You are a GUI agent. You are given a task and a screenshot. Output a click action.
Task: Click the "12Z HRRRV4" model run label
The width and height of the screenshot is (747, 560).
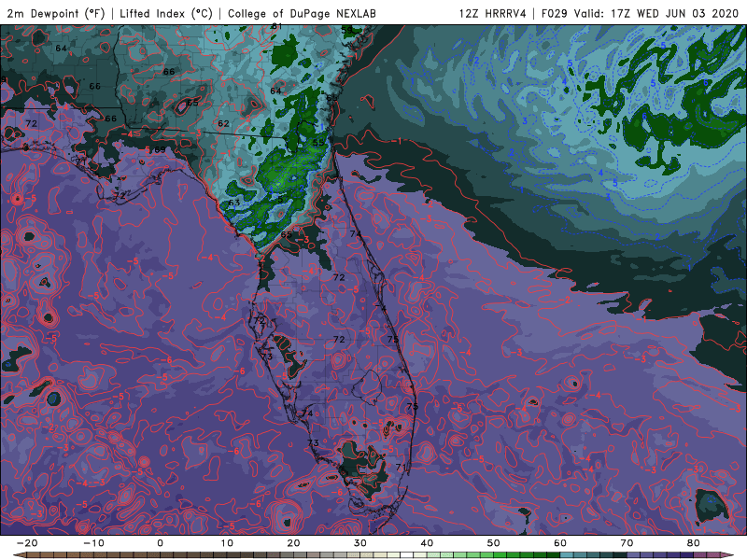(x=492, y=13)
